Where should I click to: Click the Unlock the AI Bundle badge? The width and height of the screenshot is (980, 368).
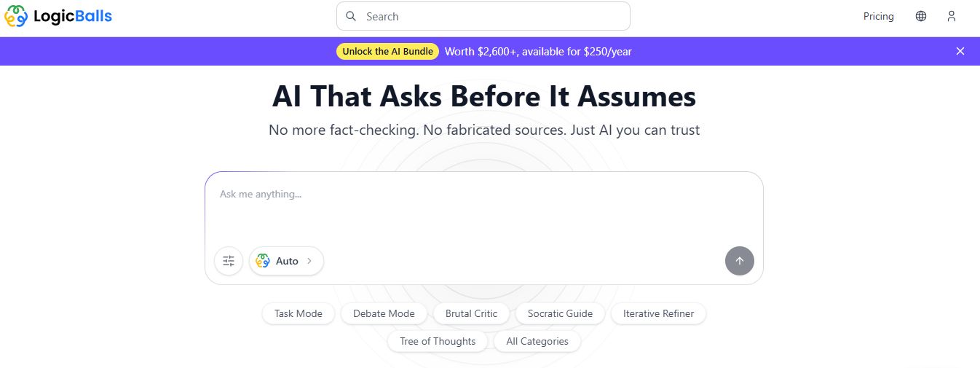click(387, 51)
